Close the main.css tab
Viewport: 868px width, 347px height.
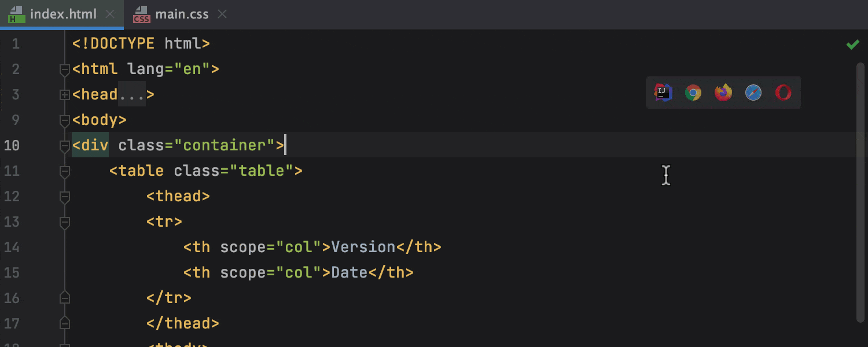(x=222, y=14)
